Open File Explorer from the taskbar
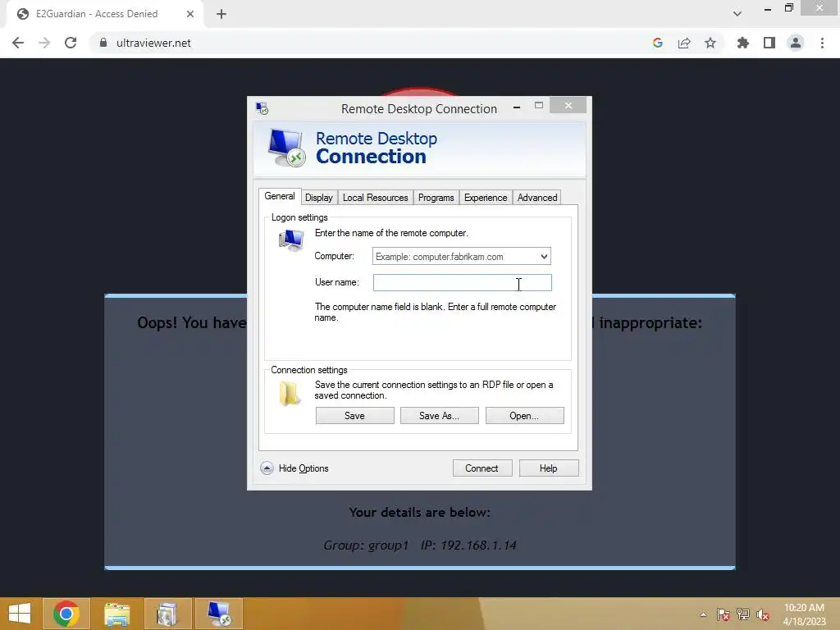Viewport: 840px width, 630px height. point(116,614)
